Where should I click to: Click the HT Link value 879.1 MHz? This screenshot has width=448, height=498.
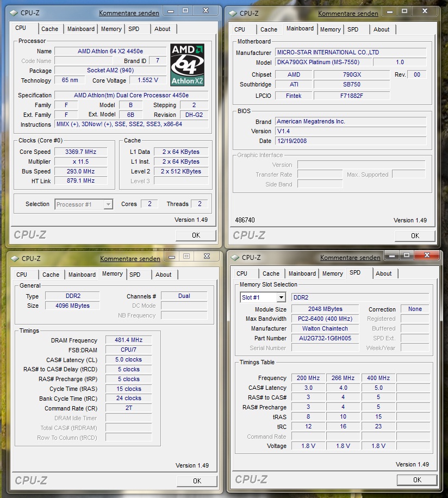click(x=80, y=180)
